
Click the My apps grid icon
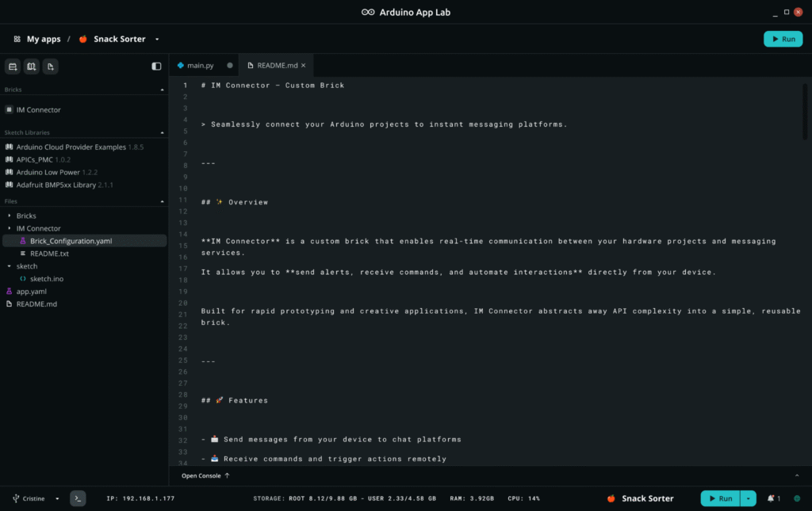pos(17,39)
